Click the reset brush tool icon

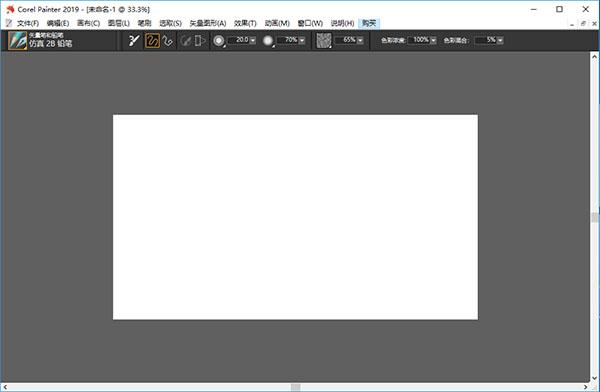tap(134, 40)
